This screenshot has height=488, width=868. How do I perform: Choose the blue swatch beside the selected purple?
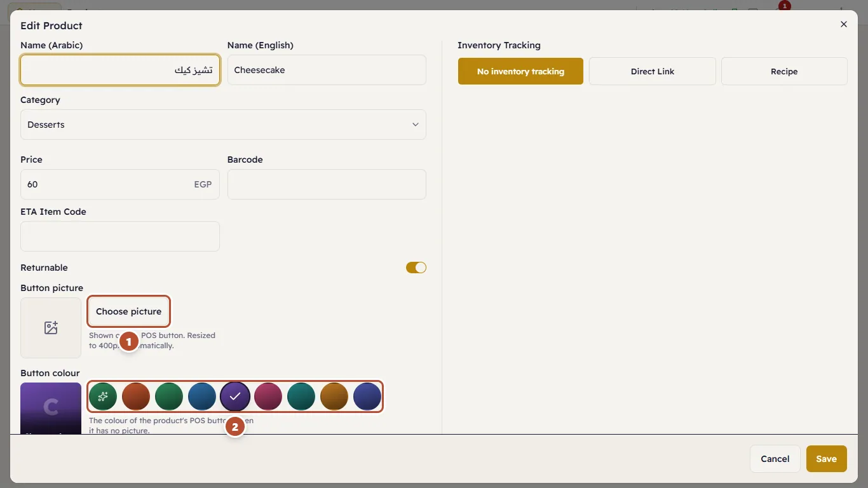202,396
